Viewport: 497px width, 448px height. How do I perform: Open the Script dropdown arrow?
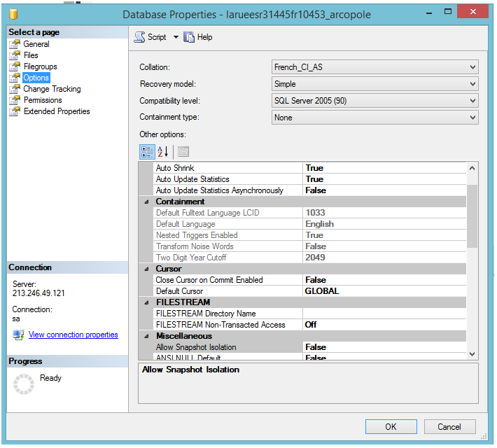[x=176, y=37]
